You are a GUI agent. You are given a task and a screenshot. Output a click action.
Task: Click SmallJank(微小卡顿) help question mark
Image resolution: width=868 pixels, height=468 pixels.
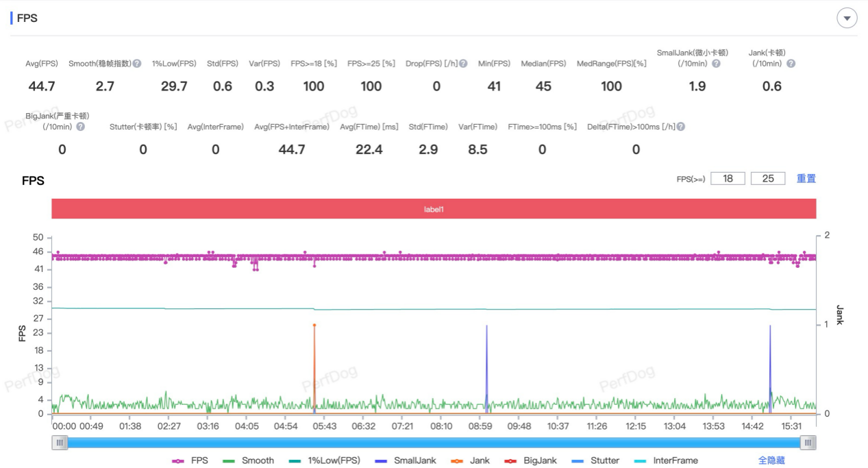tap(716, 64)
